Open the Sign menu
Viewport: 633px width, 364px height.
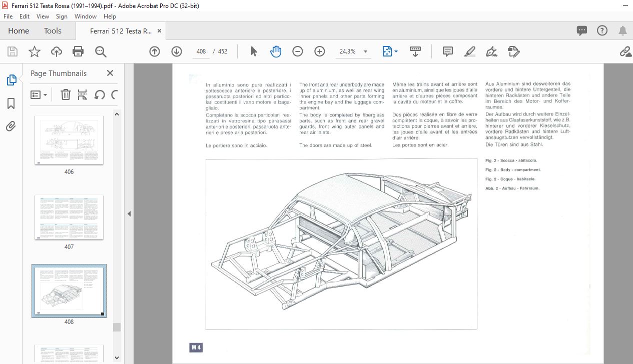click(62, 16)
